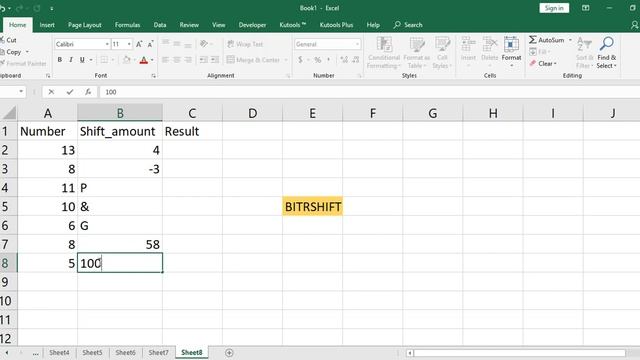Click the Increase Font Size icon

139,44
